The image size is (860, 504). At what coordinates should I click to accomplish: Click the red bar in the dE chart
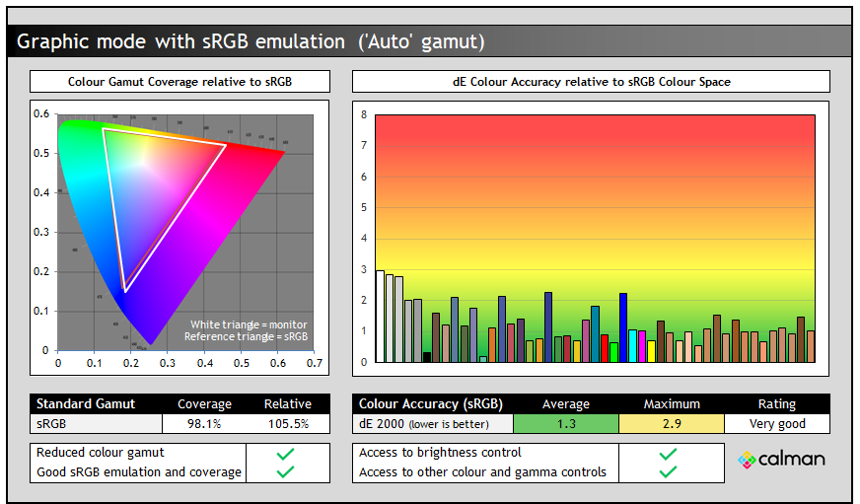[x=605, y=348]
